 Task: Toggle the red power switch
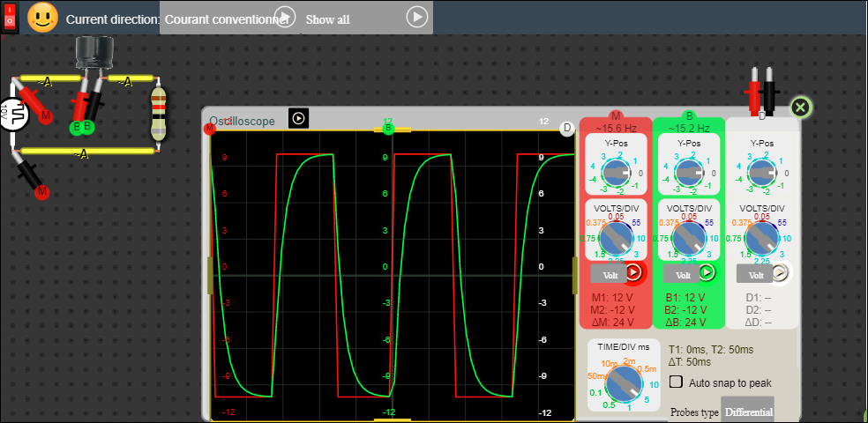(x=11, y=18)
